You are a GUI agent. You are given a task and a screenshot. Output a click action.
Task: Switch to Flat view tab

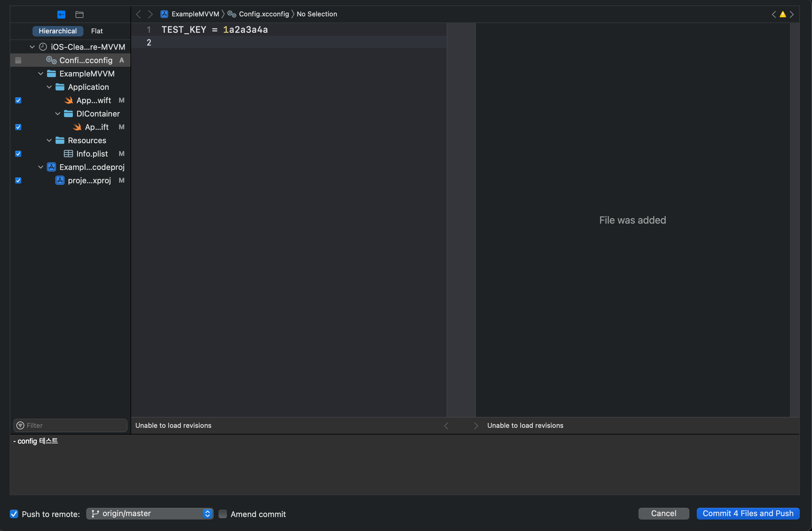(97, 31)
